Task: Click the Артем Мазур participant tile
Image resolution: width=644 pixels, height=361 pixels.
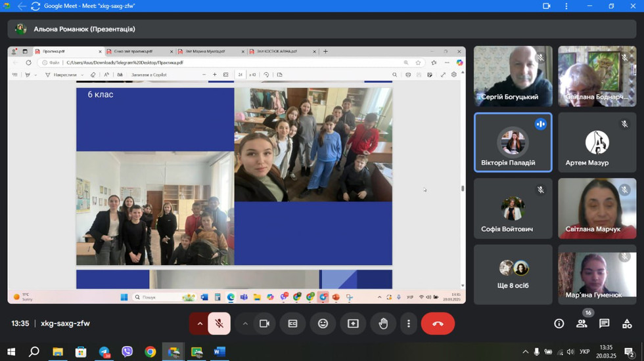Action: tap(597, 142)
